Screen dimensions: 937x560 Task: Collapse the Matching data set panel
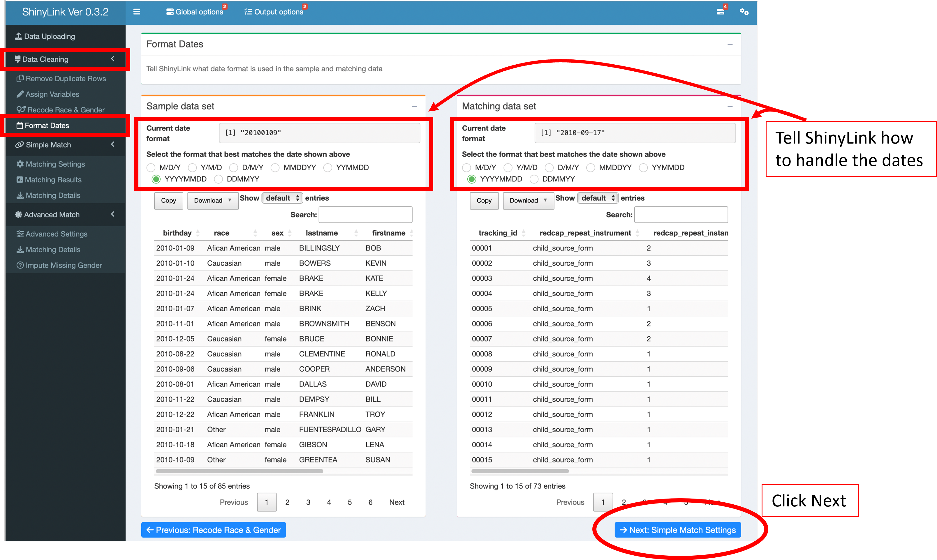tap(730, 106)
